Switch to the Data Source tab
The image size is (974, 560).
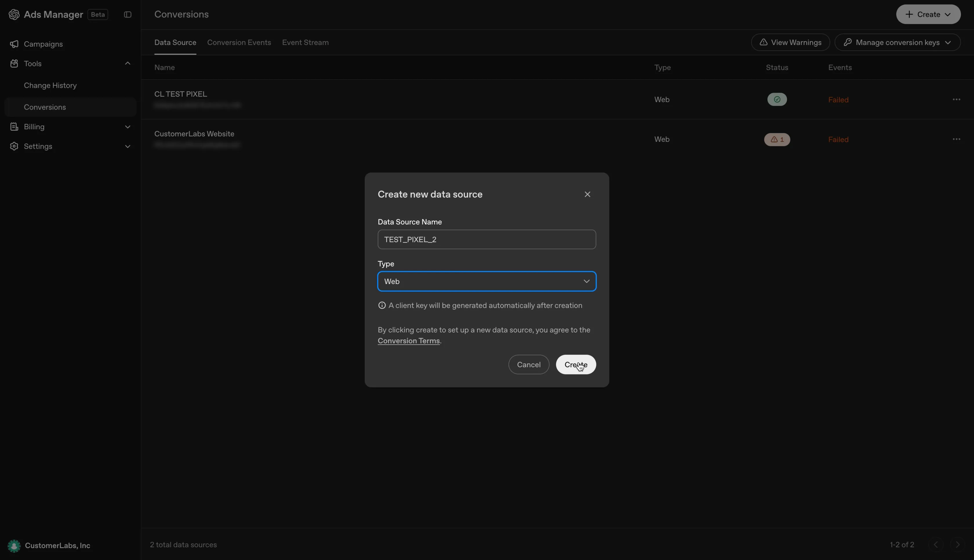point(175,42)
